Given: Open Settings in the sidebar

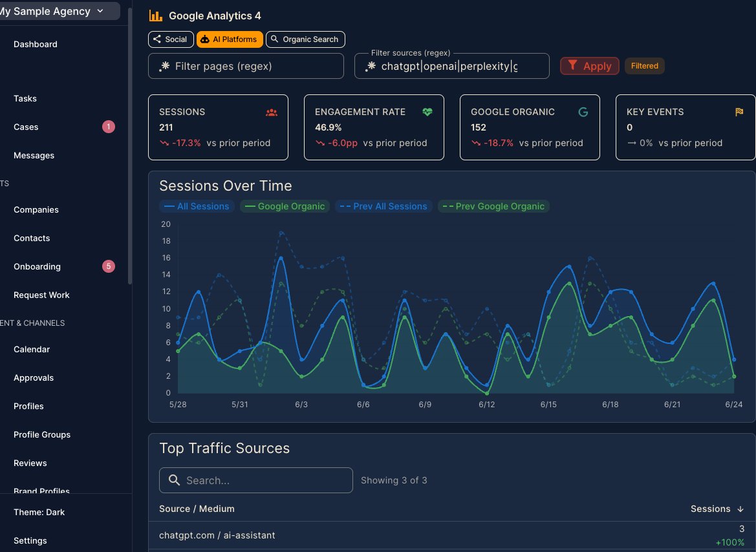Looking at the screenshot, I should point(30,540).
